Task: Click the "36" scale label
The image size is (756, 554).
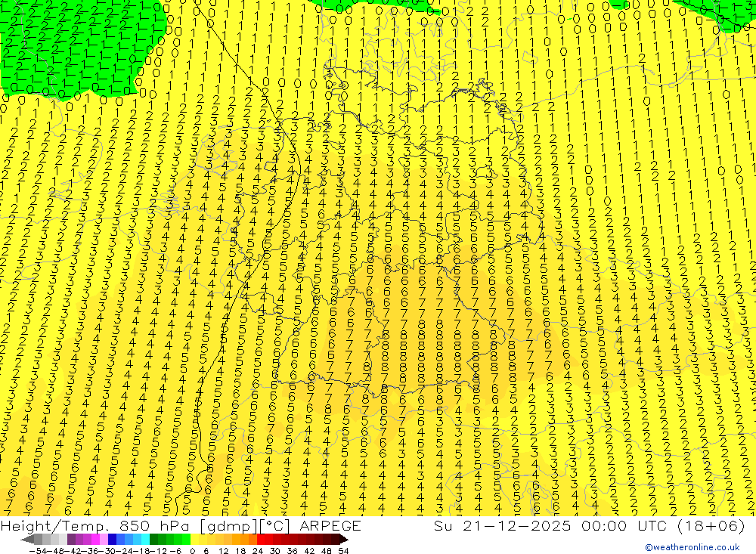Action: [292, 551]
